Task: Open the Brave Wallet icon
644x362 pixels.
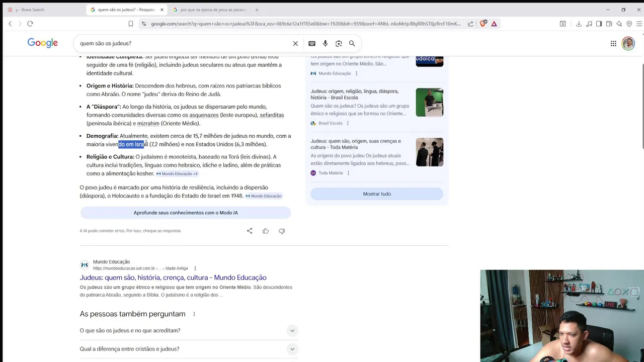Action: point(609,24)
